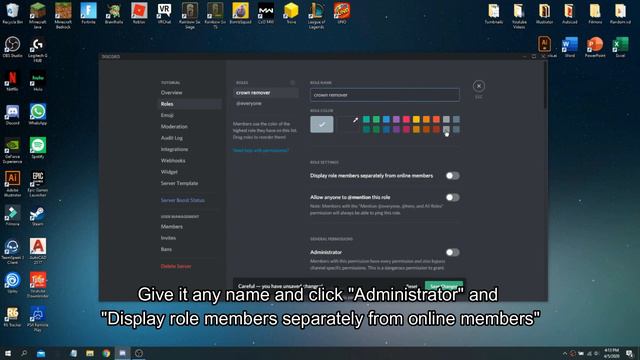The image size is (640, 360).
Task: Reset the unsaved role changes
Action: coord(411,286)
